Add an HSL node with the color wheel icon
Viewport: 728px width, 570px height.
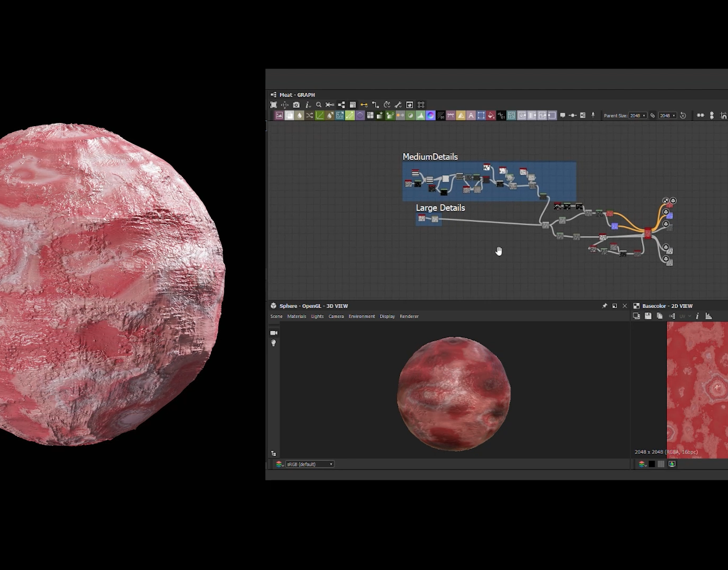click(430, 115)
